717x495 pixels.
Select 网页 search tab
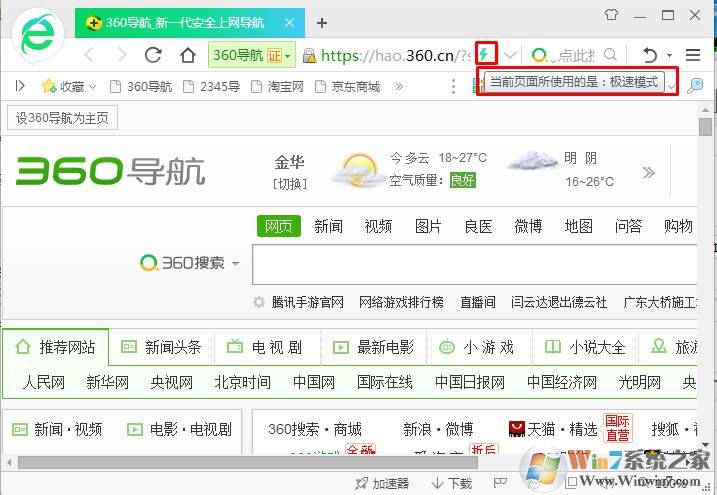pos(278,226)
